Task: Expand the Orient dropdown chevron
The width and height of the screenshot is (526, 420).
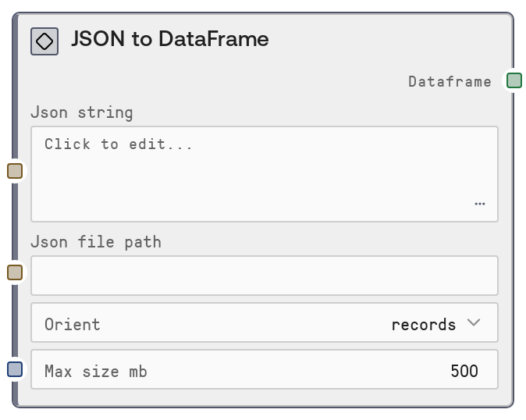Action: point(474,323)
